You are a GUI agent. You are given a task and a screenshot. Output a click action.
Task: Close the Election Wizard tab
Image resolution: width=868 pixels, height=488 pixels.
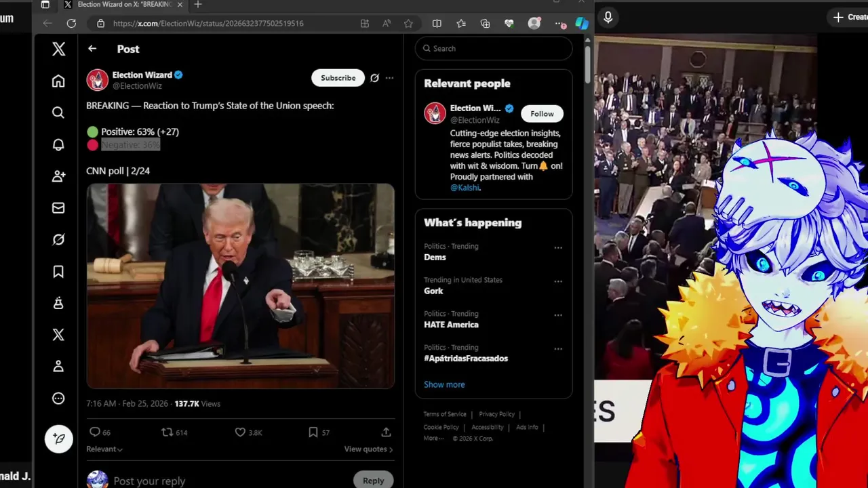[180, 4]
